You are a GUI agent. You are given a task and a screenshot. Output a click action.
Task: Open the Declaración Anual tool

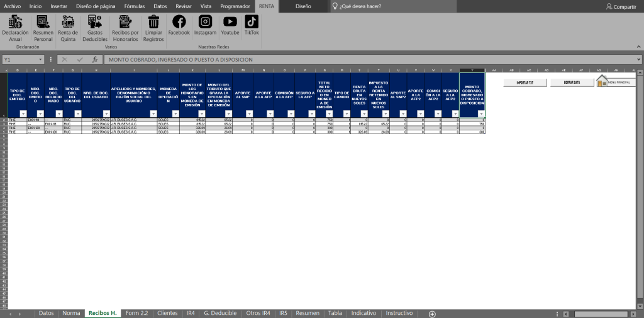tap(15, 28)
